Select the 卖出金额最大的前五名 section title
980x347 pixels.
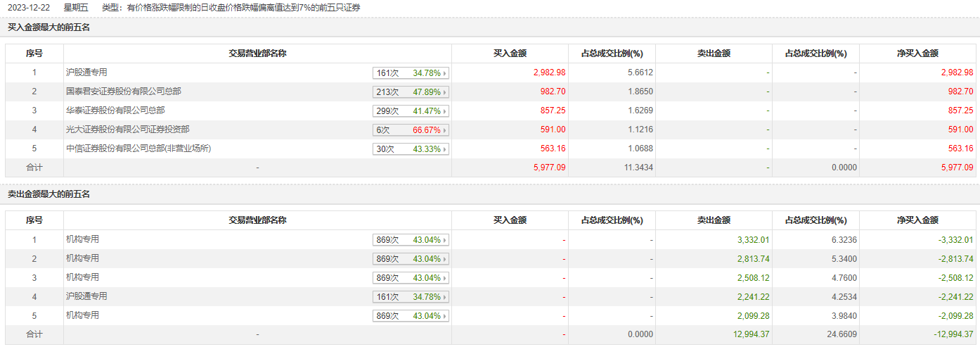click(x=49, y=194)
